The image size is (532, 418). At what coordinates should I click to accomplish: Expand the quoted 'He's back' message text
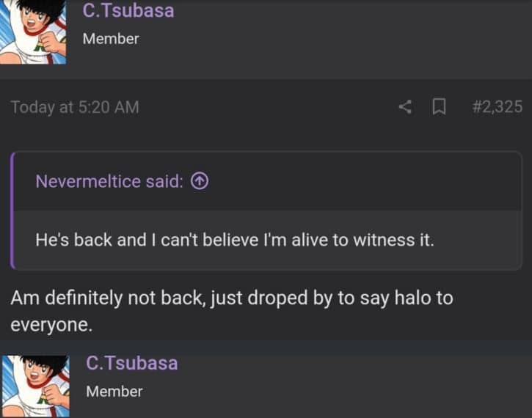click(235, 240)
